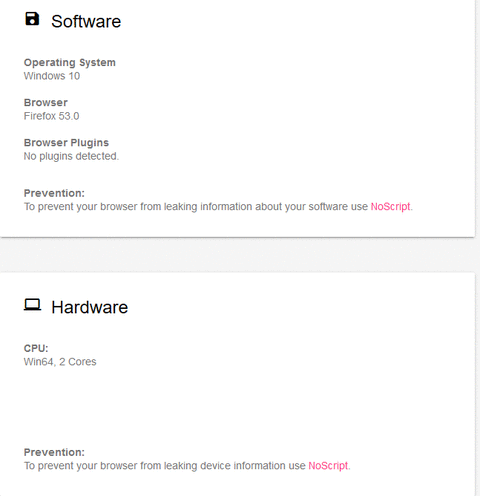The width and height of the screenshot is (480, 496).
Task: Click the Win64, 2 Cores text
Action: [x=60, y=362]
